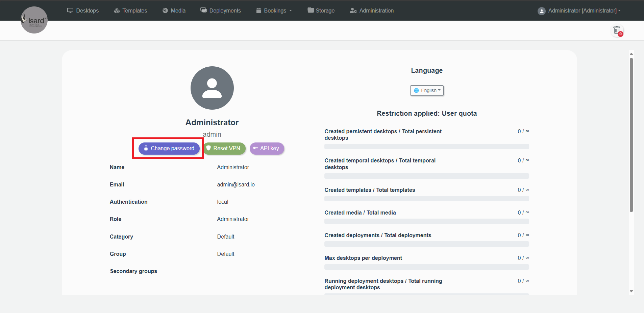Open the English language dropdown
The height and width of the screenshot is (313, 644).
coord(427,91)
